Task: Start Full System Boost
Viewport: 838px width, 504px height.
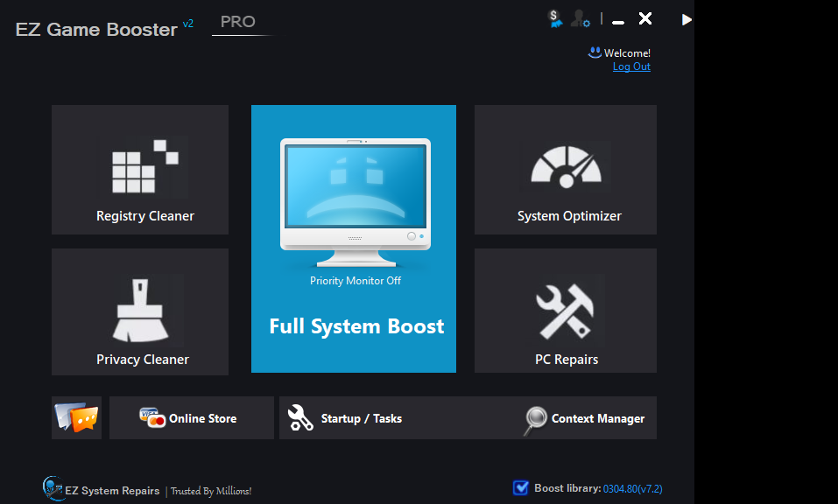Action: (x=356, y=326)
